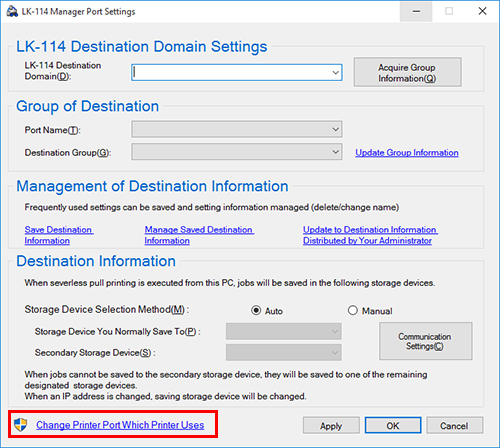Click Update to Destination Information Distributed link
The image size is (500, 448).
point(370,235)
